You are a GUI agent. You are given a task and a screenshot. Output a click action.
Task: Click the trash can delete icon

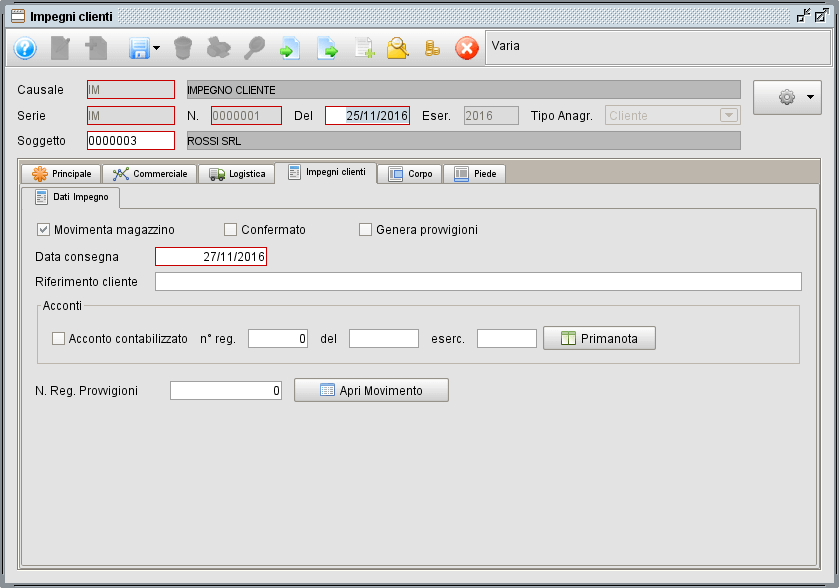[x=184, y=48]
